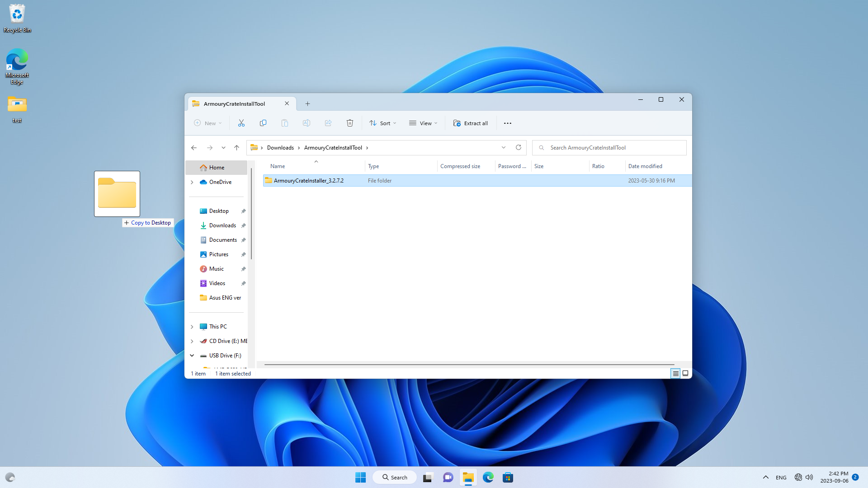Toggle large icons view layout
The width and height of the screenshot is (868, 488).
(685, 373)
